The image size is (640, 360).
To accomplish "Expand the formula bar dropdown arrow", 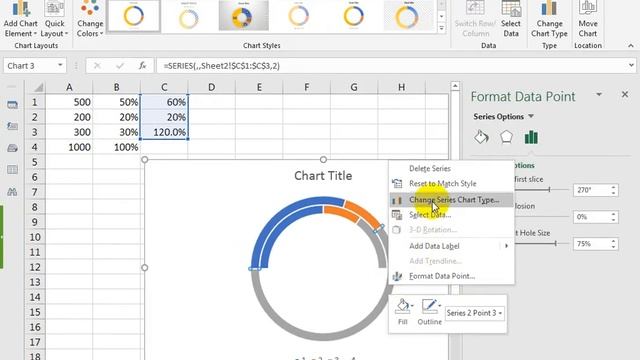I will [x=631, y=65].
